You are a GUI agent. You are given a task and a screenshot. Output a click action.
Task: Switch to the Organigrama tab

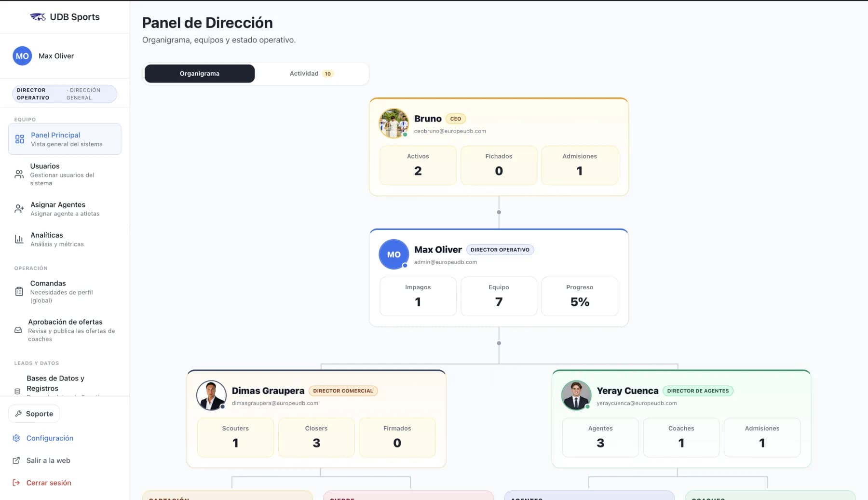(x=200, y=74)
